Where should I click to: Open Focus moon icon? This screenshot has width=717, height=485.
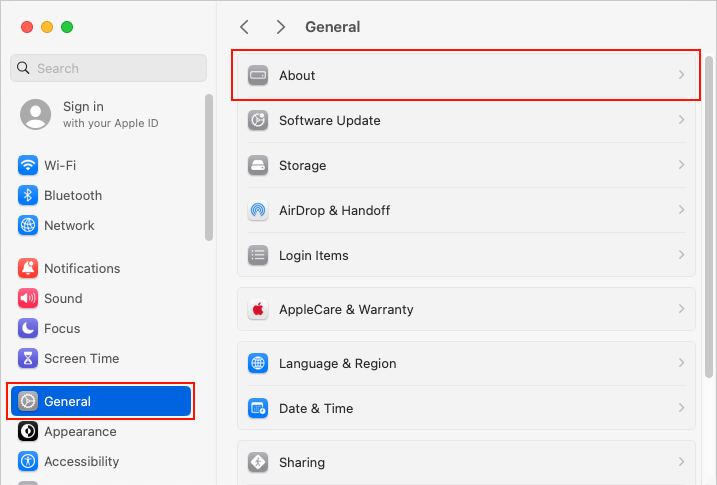tap(28, 329)
